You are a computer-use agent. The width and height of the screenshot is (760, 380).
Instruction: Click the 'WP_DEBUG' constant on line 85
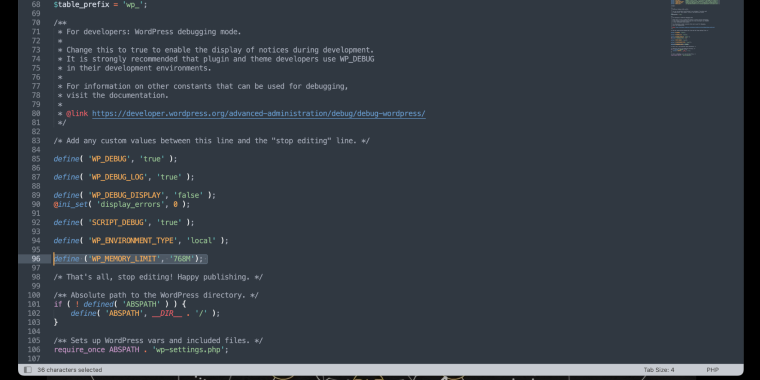pyautogui.click(x=109, y=159)
